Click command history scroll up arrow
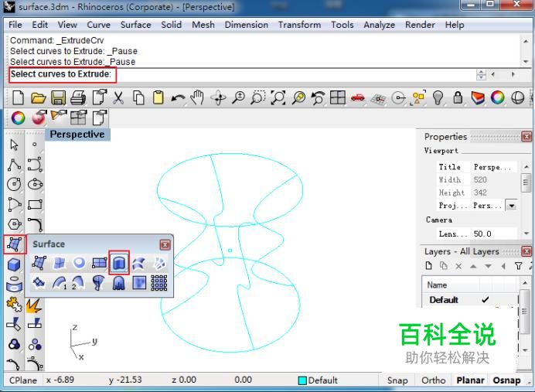This screenshot has width=535, height=392. (x=526, y=41)
